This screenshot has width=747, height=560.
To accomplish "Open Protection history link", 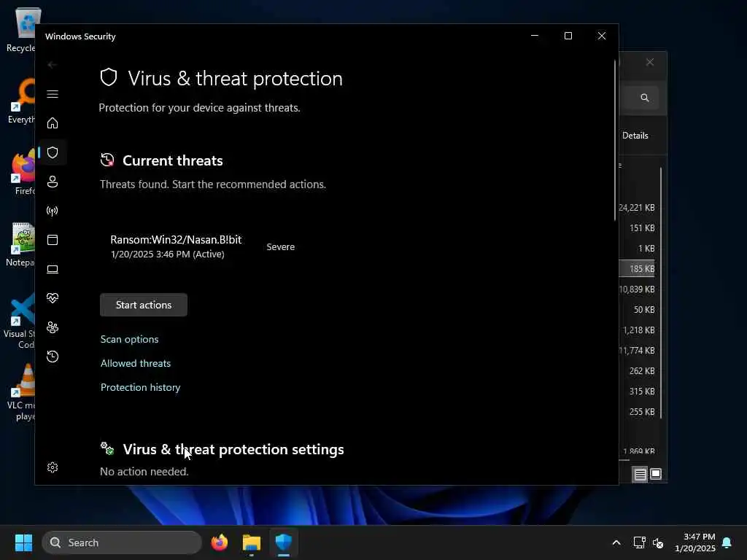I will click(x=140, y=387).
